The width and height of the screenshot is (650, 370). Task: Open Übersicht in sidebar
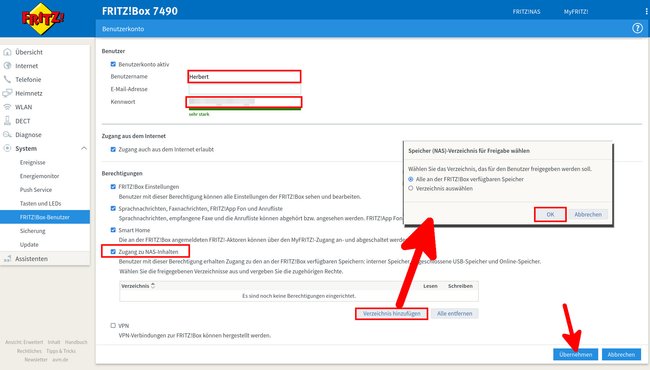click(x=29, y=52)
